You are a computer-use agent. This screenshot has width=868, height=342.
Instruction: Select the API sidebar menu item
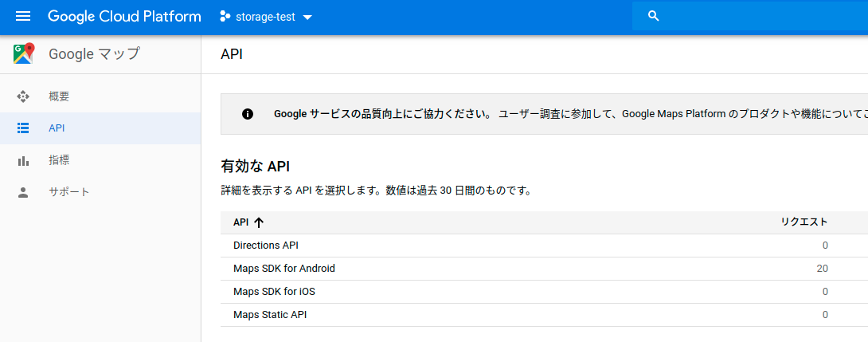[100, 128]
